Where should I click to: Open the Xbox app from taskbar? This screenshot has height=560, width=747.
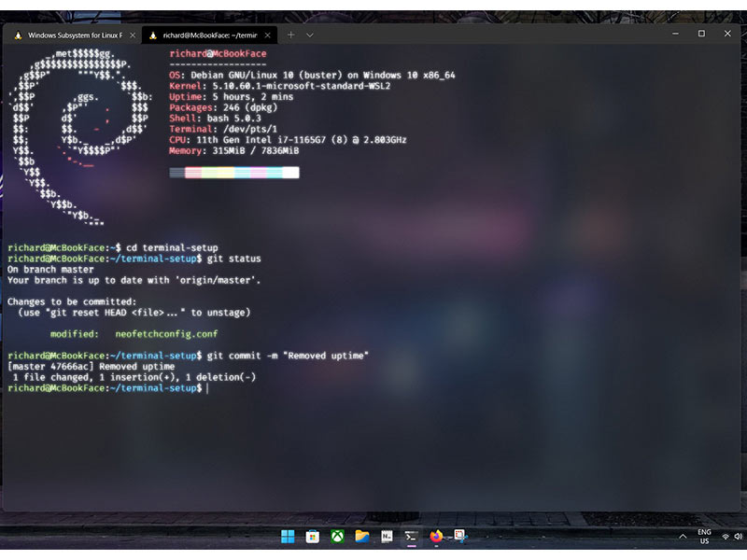pos(337,537)
